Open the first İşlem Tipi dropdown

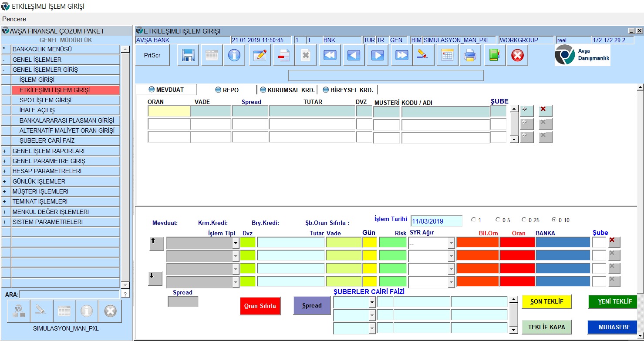tap(236, 243)
